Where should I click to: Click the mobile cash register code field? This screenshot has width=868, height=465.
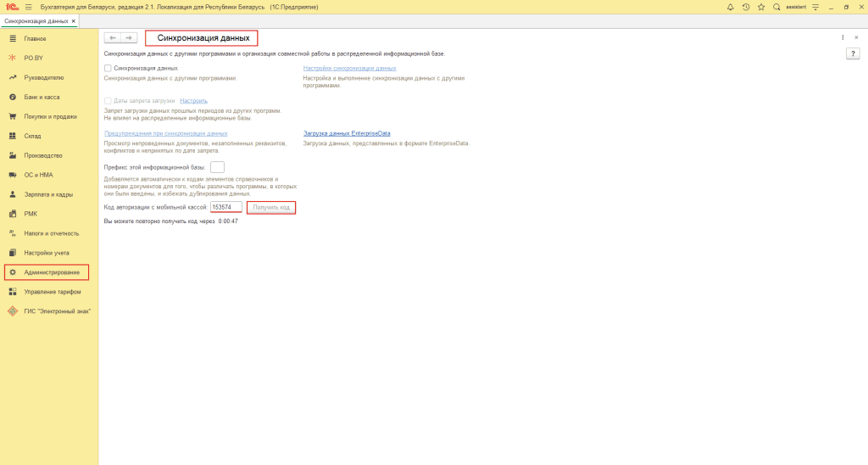pyautogui.click(x=226, y=207)
